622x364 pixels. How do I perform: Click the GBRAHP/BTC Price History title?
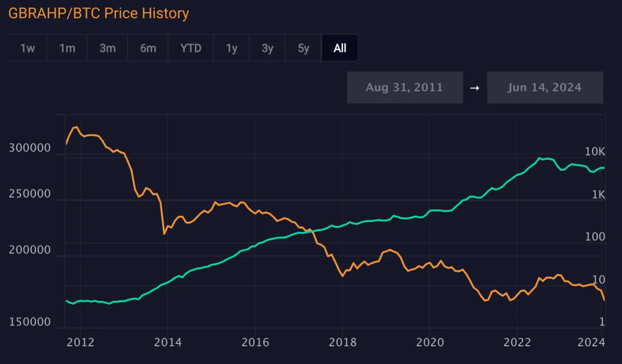(x=99, y=13)
